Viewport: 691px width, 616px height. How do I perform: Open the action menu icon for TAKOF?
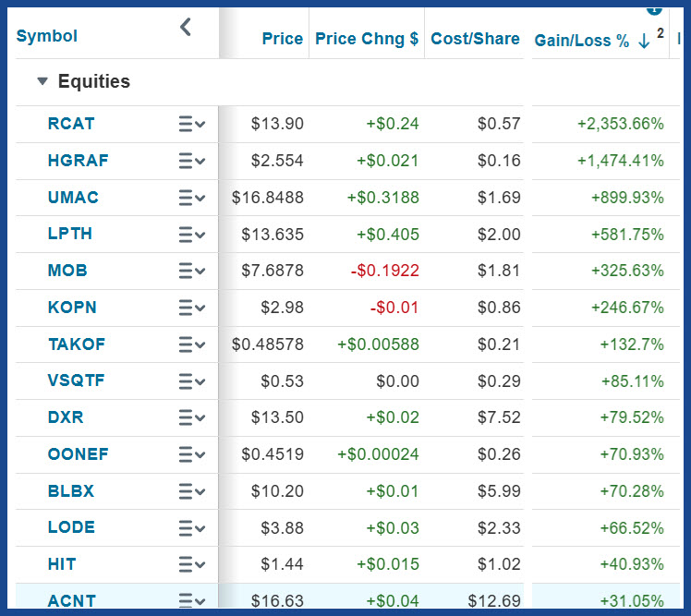[x=192, y=344]
